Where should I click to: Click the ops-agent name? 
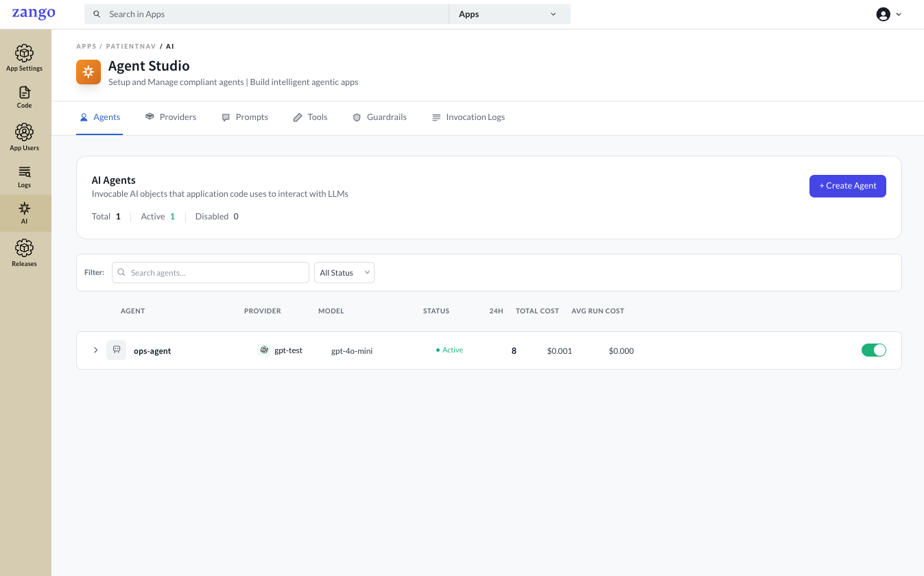(x=152, y=350)
